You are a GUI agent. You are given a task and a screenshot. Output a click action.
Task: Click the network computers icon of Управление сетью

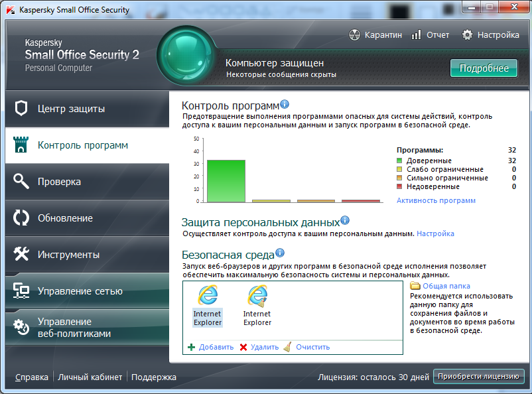click(21, 291)
